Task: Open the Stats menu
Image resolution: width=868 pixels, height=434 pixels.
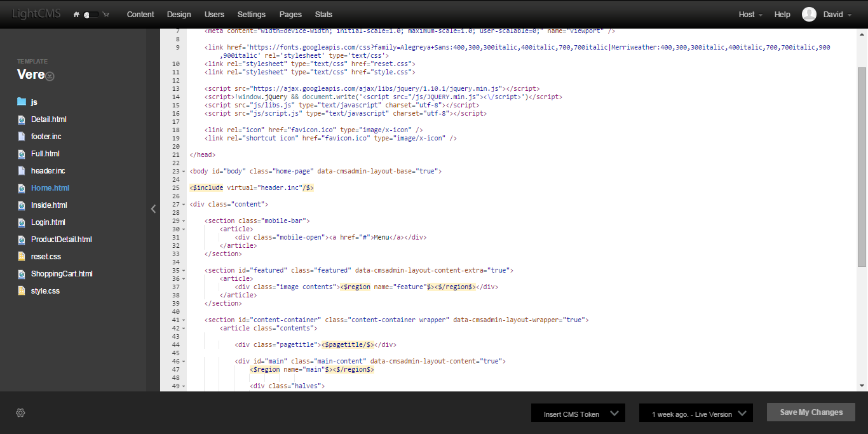Action: pos(323,14)
